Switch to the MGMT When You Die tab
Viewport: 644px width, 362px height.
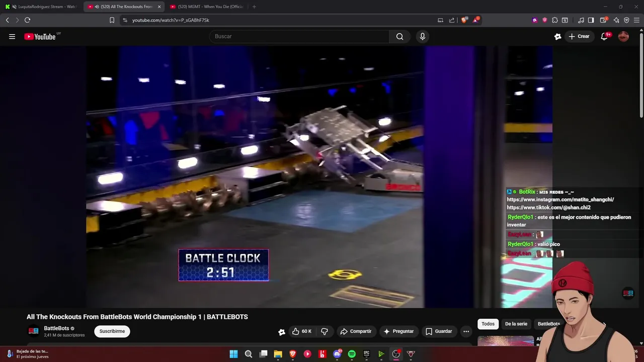click(x=207, y=7)
